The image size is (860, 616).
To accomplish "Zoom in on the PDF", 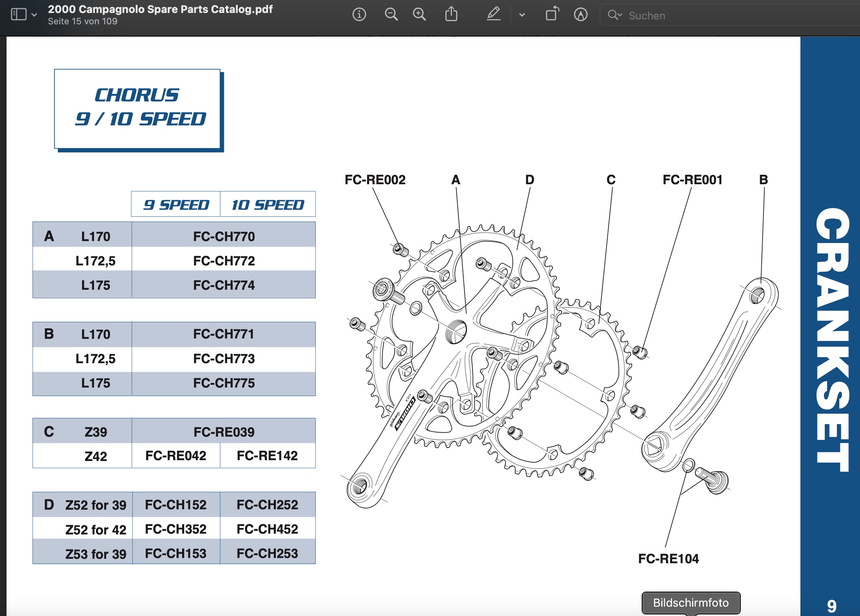I will (419, 15).
